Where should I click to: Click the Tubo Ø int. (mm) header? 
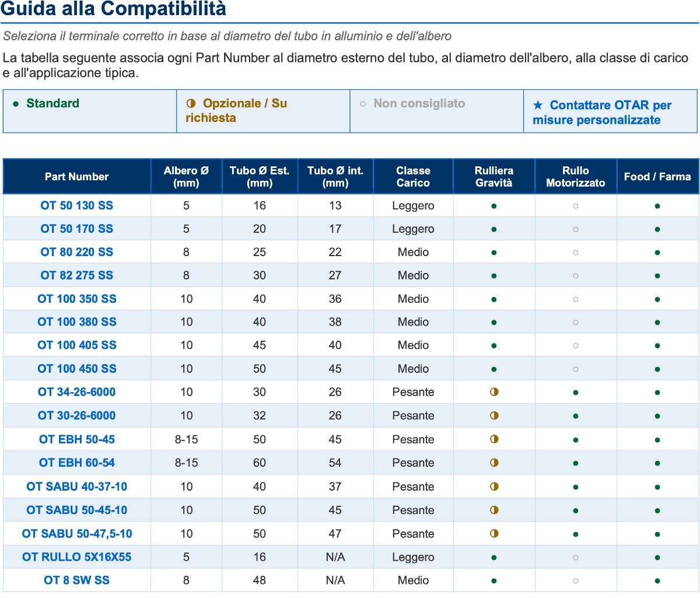point(335,176)
